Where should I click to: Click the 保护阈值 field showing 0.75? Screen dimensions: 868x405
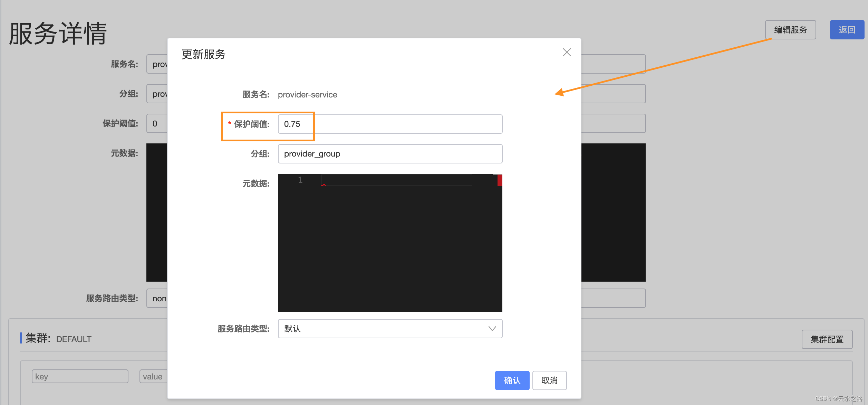(x=389, y=124)
